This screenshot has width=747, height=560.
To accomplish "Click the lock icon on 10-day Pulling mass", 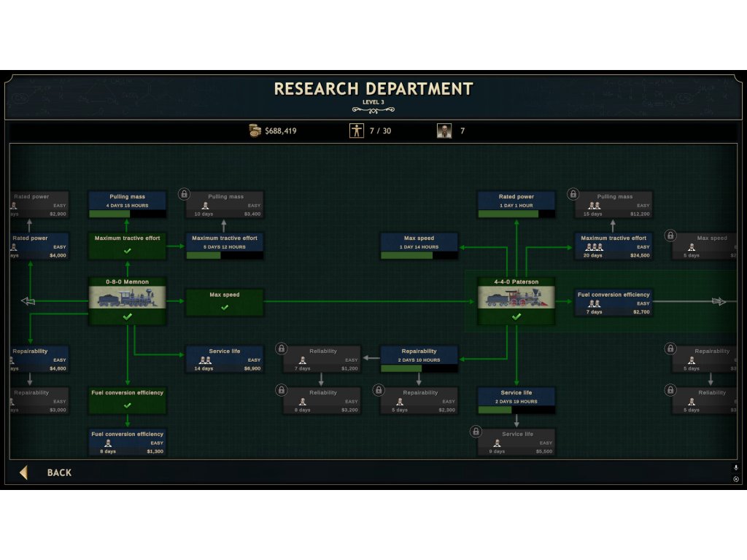I will 185,194.
